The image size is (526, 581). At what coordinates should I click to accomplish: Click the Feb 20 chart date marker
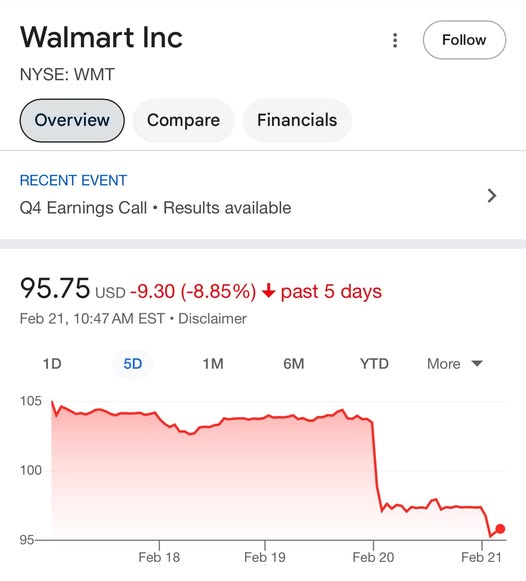(x=373, y=557)
